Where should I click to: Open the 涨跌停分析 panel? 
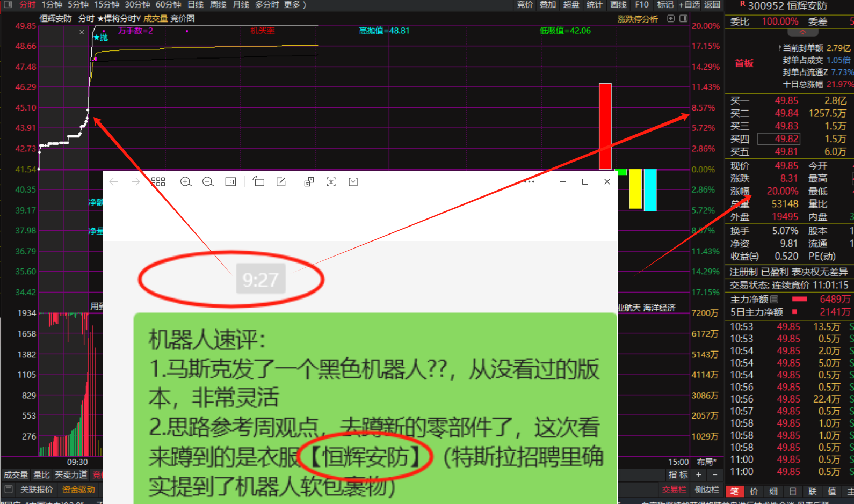pyautogui.click(x=638, y=19)
